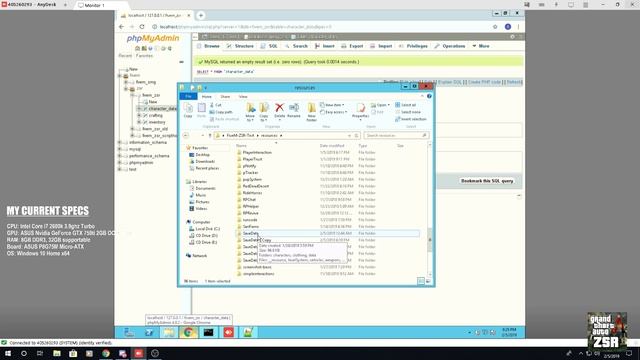
Task: Click the Explorer Help question mark icon
Action: [429, 96]
